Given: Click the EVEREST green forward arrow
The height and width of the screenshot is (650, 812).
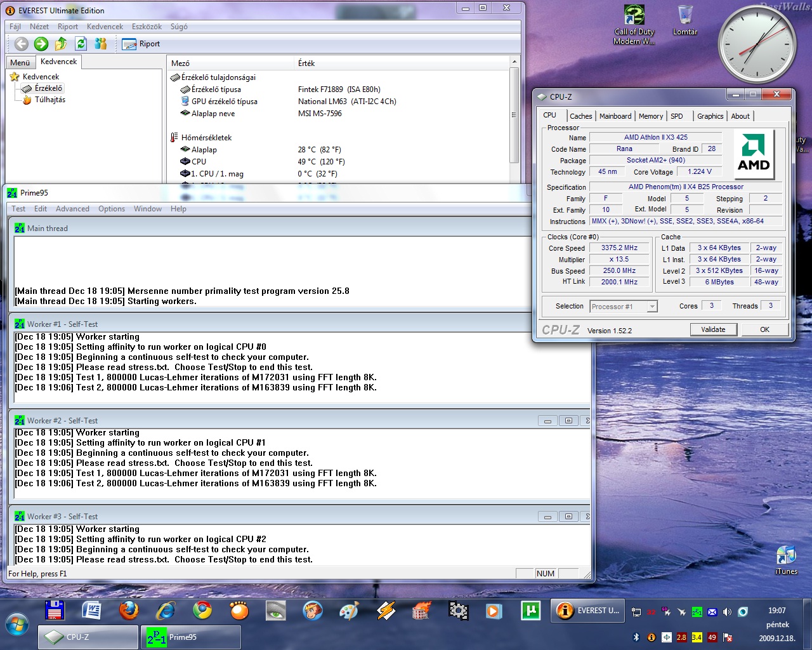Looking at the screenshot, I should pos(41,44).
